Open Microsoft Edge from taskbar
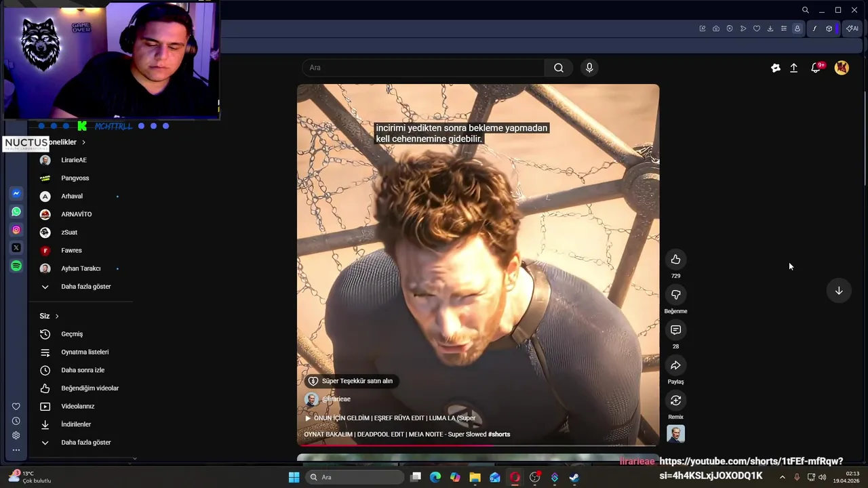The width and height of the screenshot is (868, 488). [x=435, y=477]
